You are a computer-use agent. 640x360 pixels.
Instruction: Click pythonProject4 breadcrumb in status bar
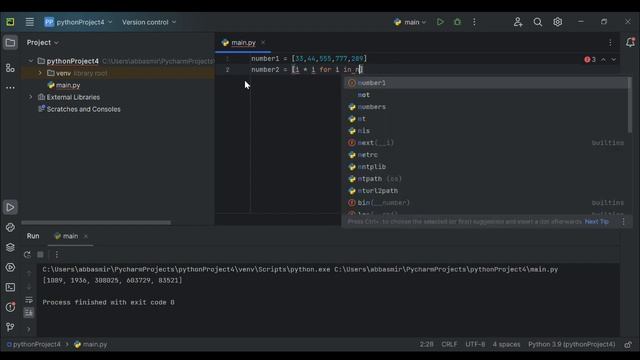33,344
